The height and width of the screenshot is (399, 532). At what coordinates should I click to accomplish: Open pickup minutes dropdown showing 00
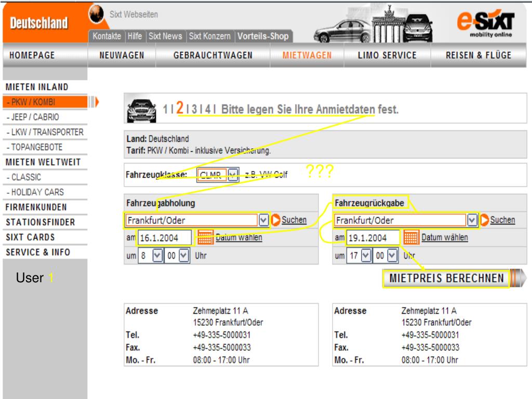click(183, 255)
